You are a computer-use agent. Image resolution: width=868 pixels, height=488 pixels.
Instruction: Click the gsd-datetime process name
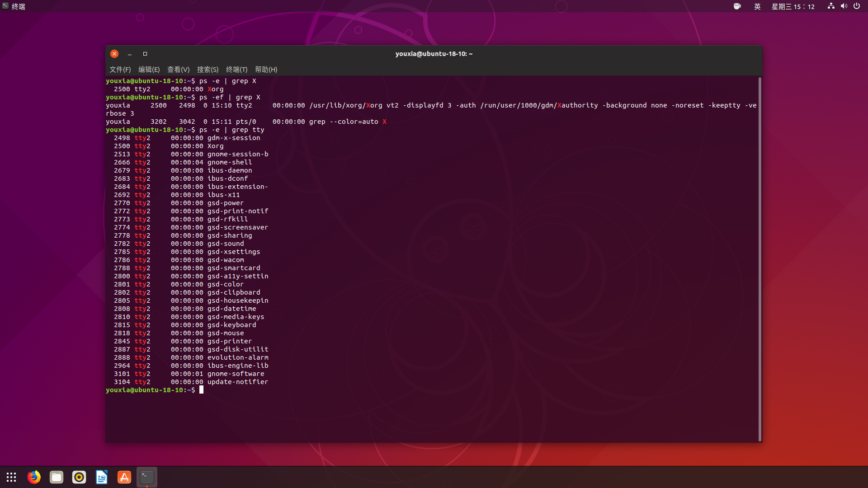231,309
